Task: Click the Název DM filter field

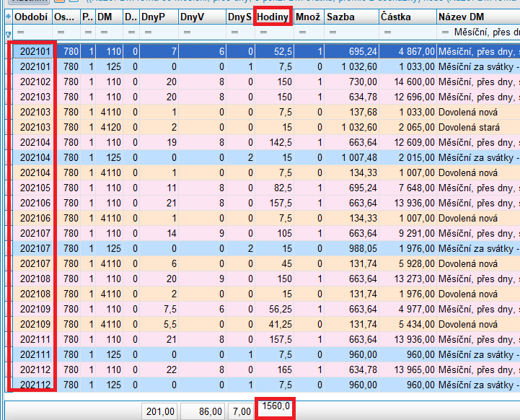Action: 485,33
